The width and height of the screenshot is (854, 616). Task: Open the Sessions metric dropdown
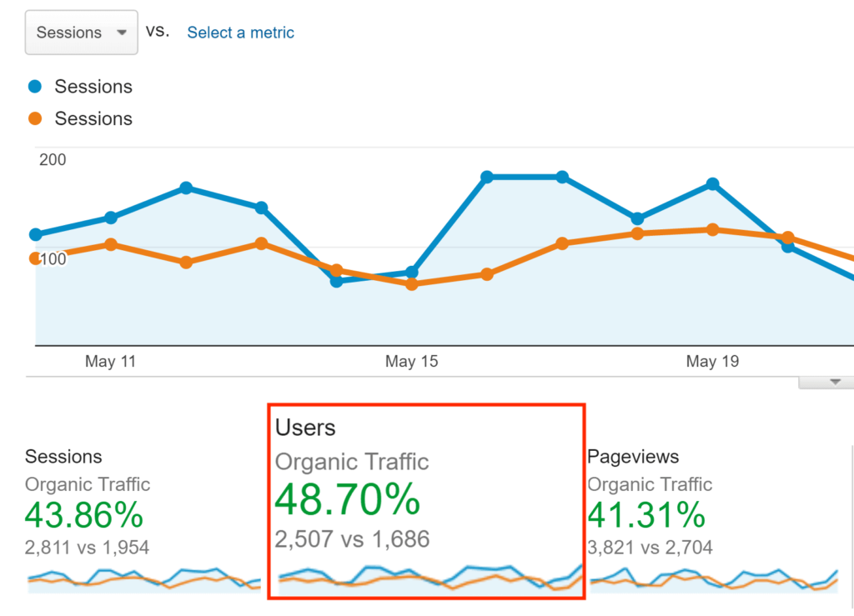81,33
